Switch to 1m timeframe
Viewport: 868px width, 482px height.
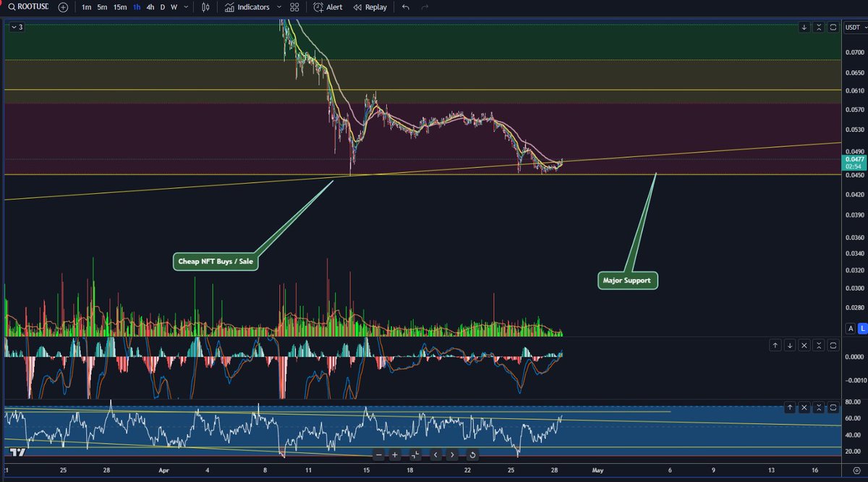coord(86,7)
